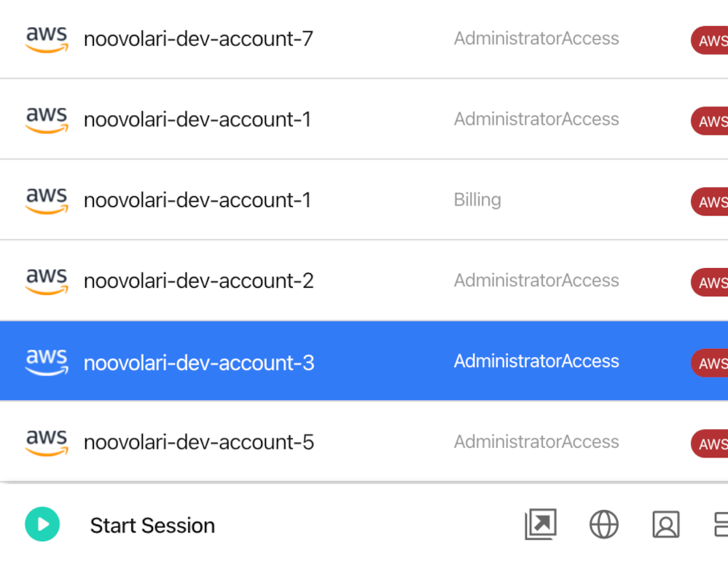The width and height of the screenshot is (728, 566).
Task: Click the AWS logo on the Billing row
Action: [47, 200]
